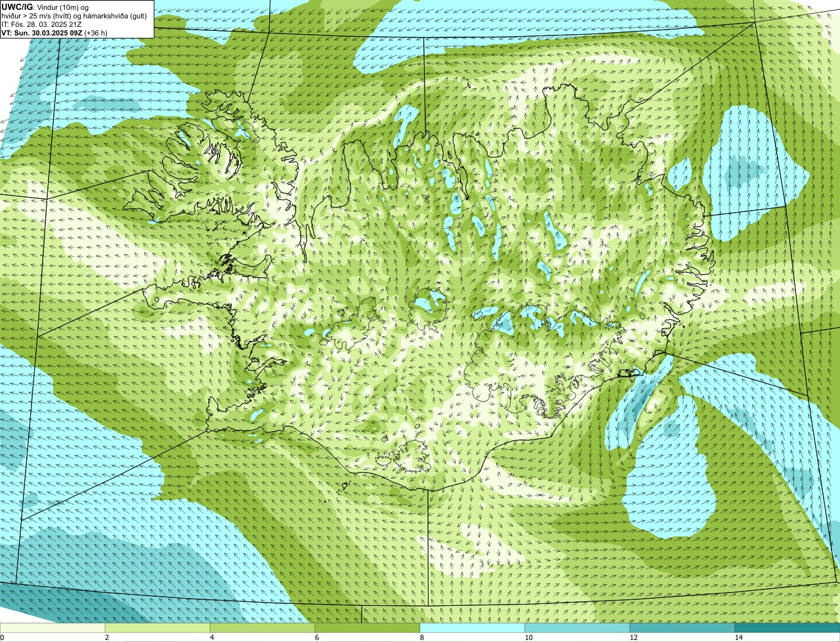This screenshot has height=642, width=840.
Task: Click the legend scale value '4'
Action: (x=211, y=637)
